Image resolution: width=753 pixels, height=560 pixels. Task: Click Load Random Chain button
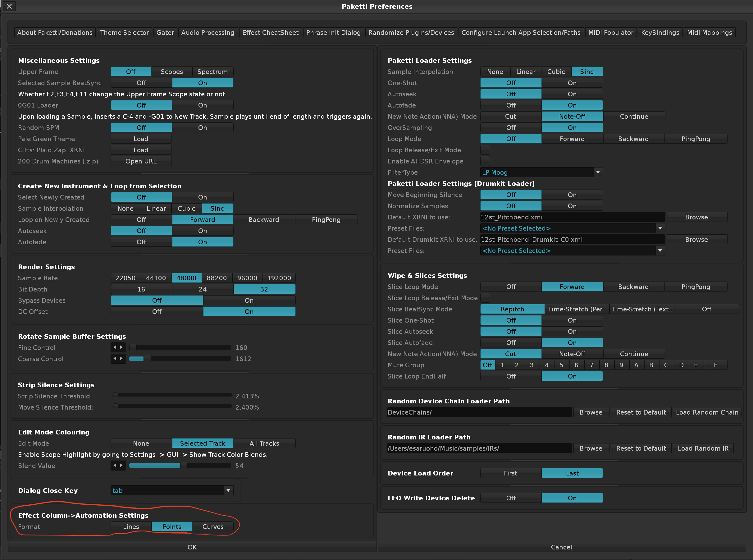707,412
